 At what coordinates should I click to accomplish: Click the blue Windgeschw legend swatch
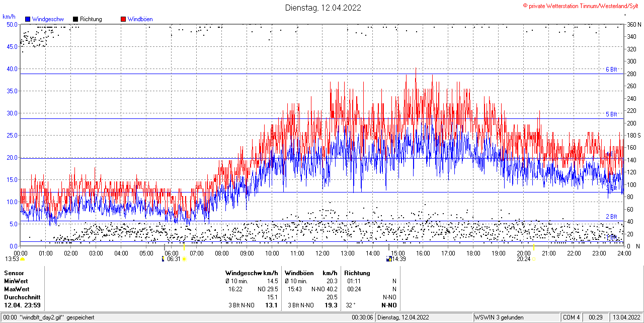[28, 19]
